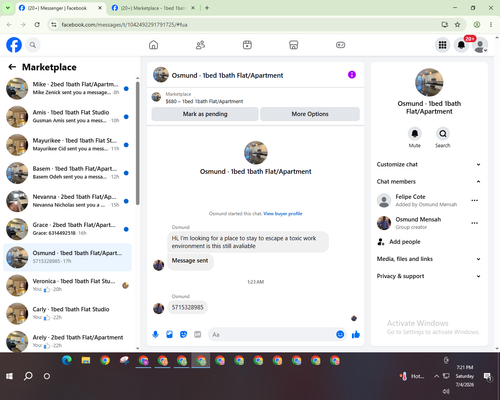Image resolution: width=500 pixels, height=400 pixels.
Task: Open profile picture in right panel
Action: click(429, 82)
